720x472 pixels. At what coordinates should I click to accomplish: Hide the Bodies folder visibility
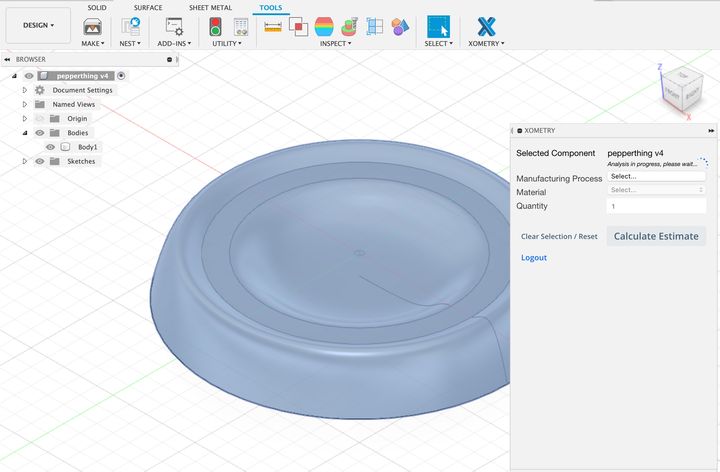coord(41,132)
